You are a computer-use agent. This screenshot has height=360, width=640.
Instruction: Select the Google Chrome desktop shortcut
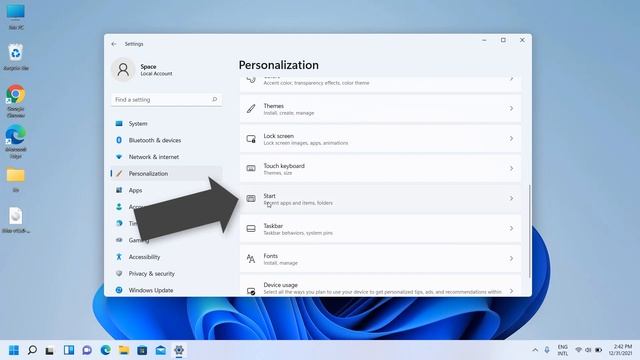[x=16, y=101]
